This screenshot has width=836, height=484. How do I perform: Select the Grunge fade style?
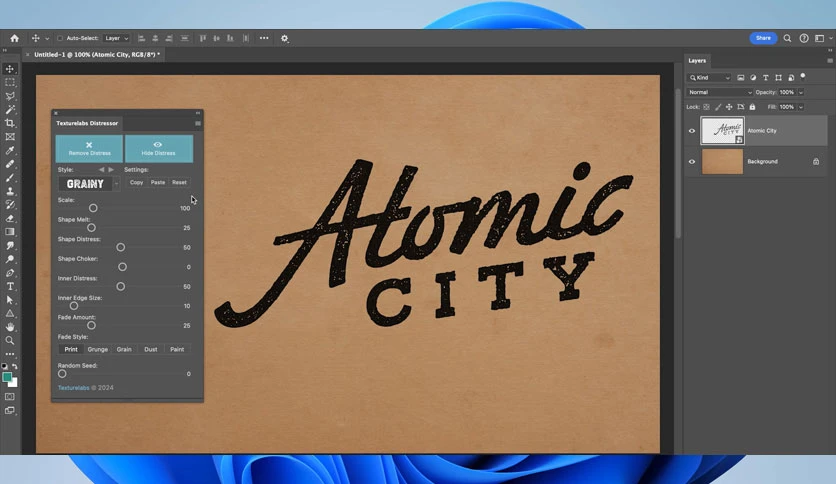(98, 349)
